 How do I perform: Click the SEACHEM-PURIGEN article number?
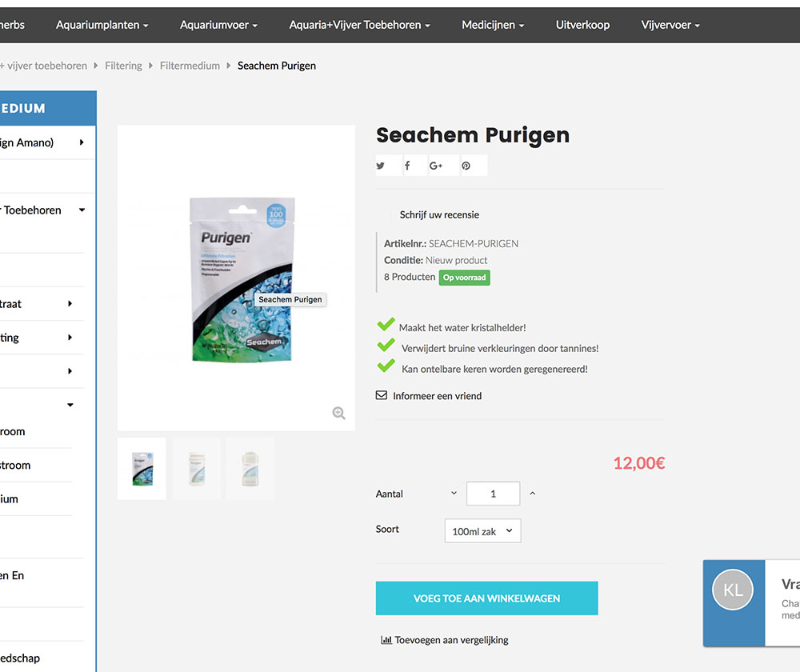474,244
